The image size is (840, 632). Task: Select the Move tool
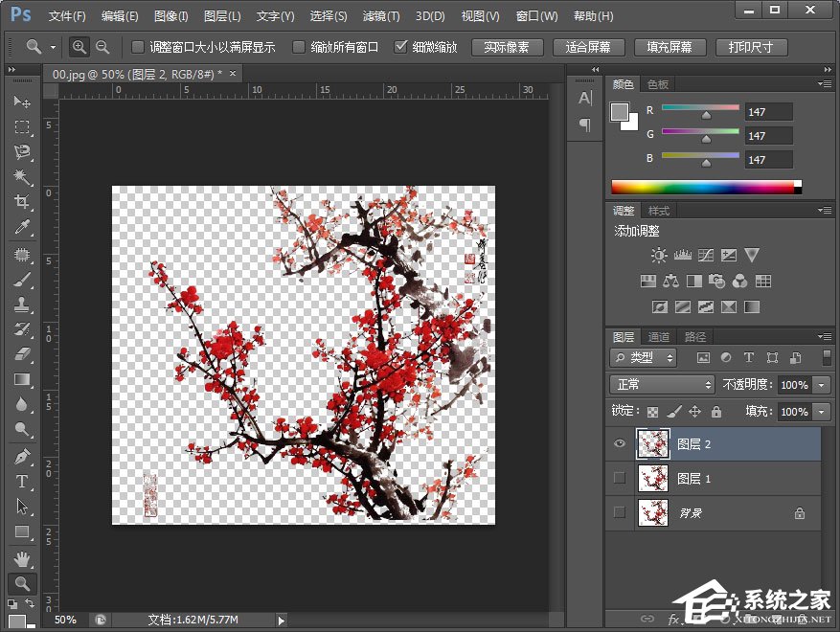click(x=22, y=102)
